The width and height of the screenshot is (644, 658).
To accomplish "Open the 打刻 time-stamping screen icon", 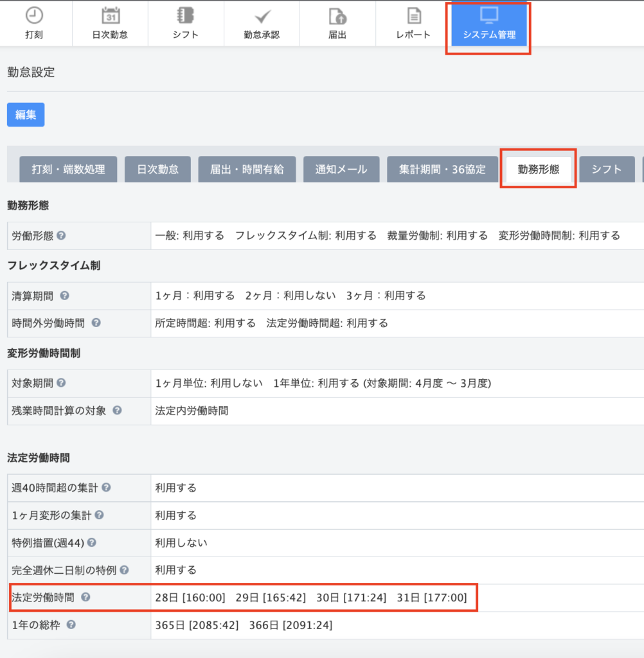I will click(35, 23).
